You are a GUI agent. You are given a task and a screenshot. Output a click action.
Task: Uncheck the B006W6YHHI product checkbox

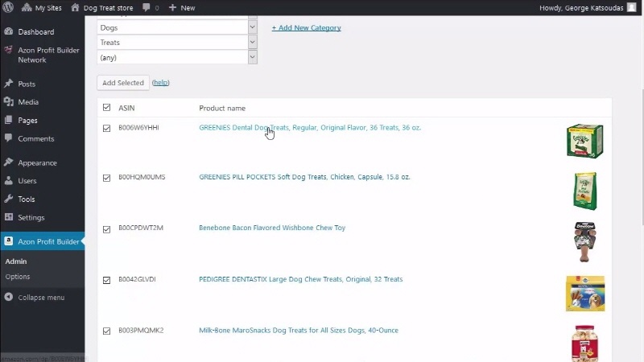(107, 128)
